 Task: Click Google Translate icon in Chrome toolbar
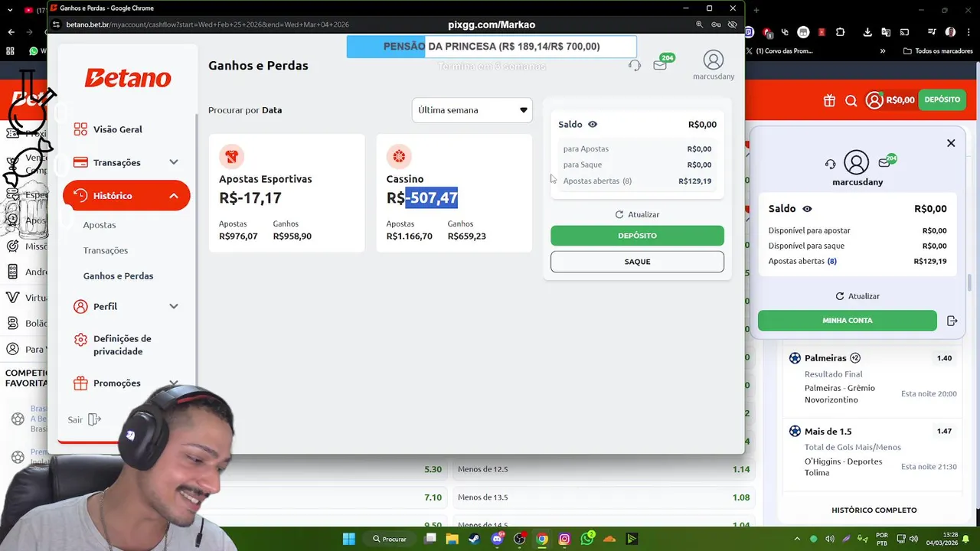(x=886, y=32)
